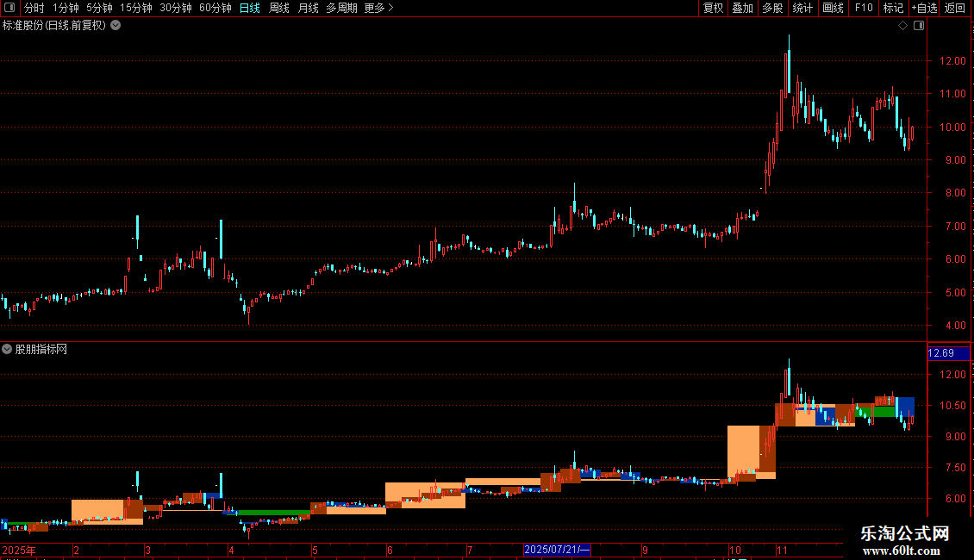Screen dimensions: 974x560
Task: Click the 10.50 label on indicator axis
Action: coord(952,406)
